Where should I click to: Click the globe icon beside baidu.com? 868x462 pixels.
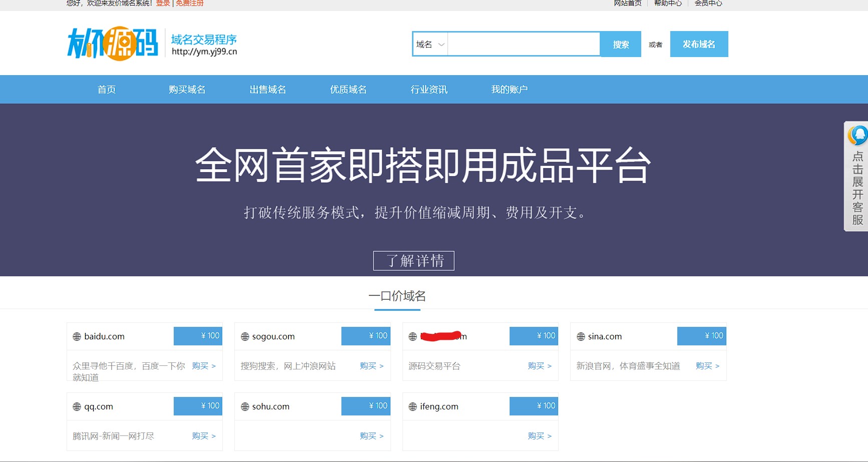(x=77, y=336)
